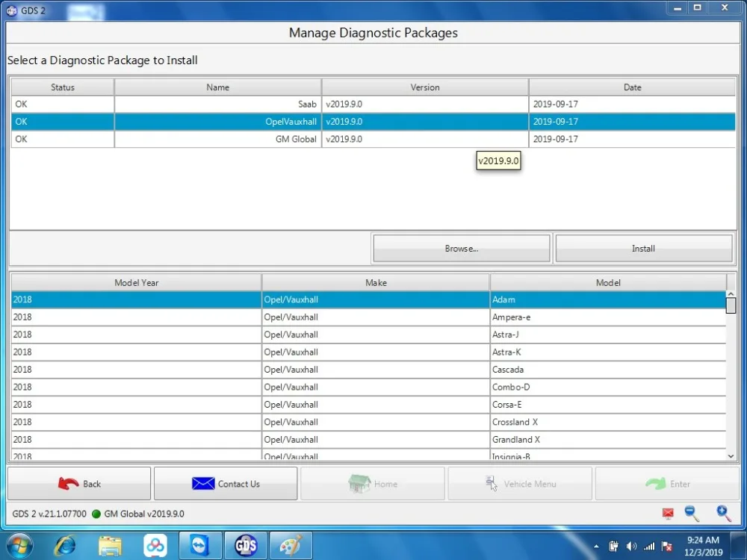747x560 pixels.
Task: Click the Enter button
Action: (x=667, y=483)
